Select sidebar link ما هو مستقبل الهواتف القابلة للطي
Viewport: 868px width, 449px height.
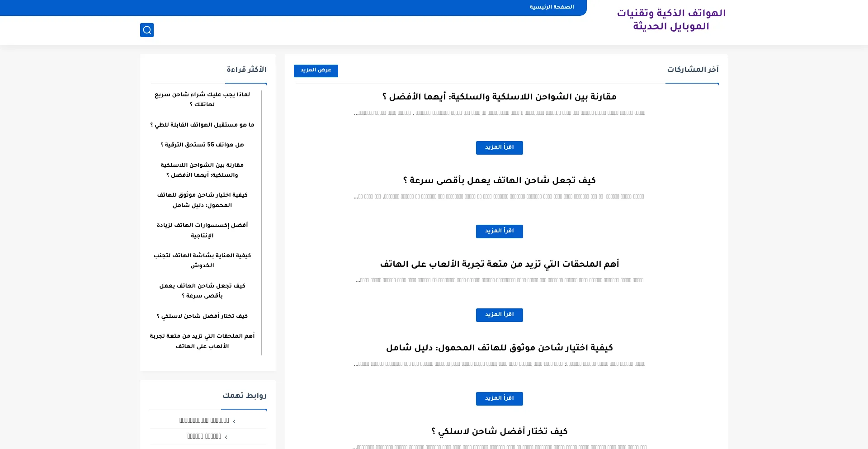[x=202, y=125]
